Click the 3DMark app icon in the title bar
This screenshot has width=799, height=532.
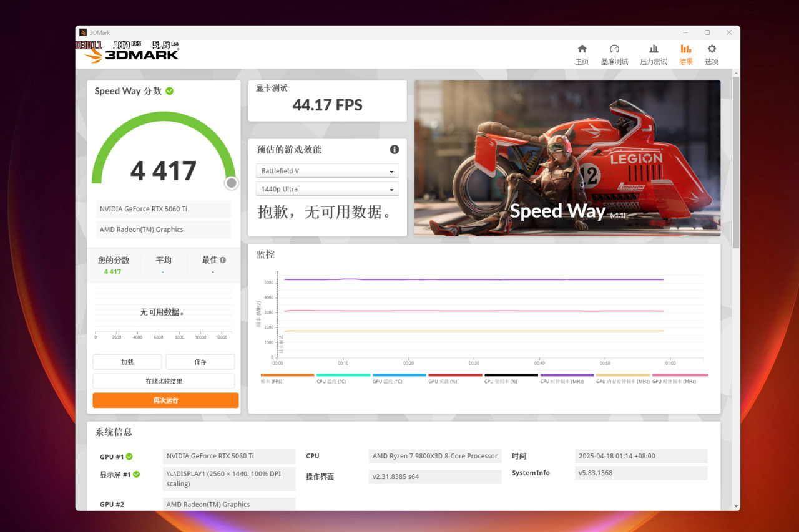[x=83, y=32]
